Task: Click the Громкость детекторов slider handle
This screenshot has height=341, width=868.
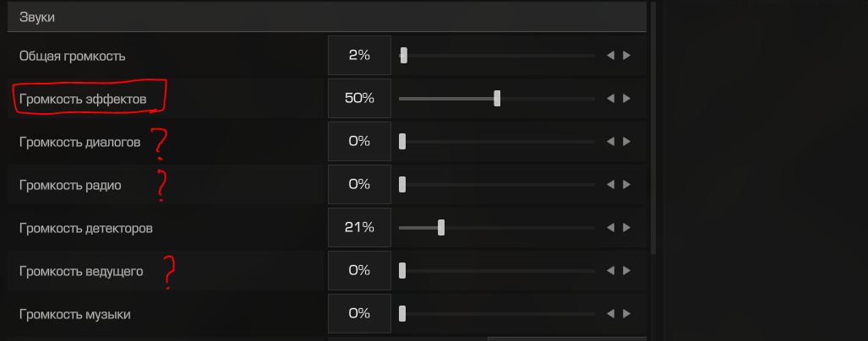Action: click(x=440, y=227)
